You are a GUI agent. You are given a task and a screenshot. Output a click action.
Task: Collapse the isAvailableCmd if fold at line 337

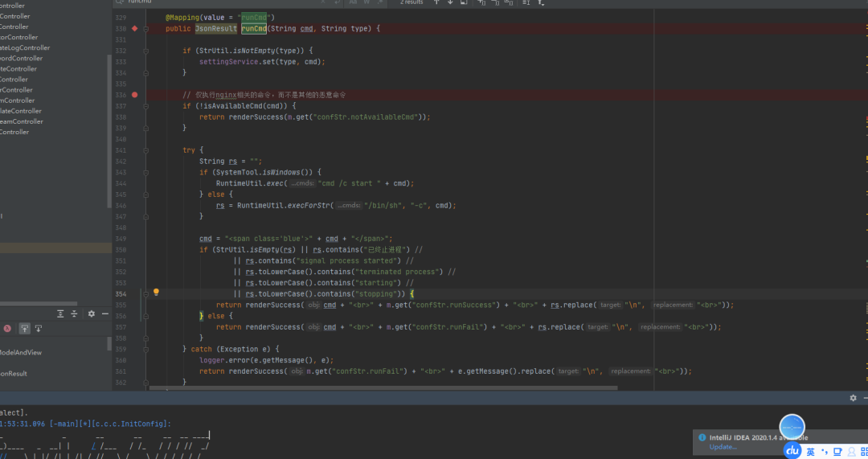click(145, 106)
